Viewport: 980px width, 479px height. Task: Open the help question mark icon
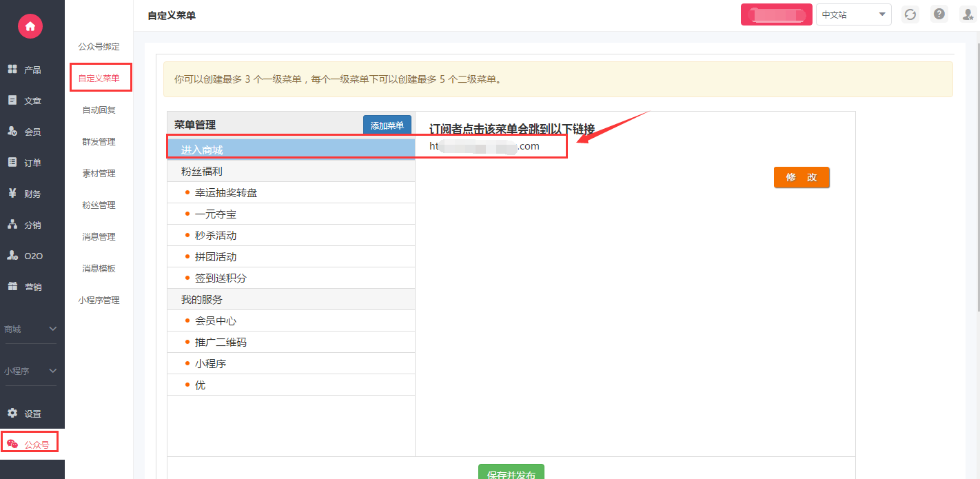coord(939,14)
